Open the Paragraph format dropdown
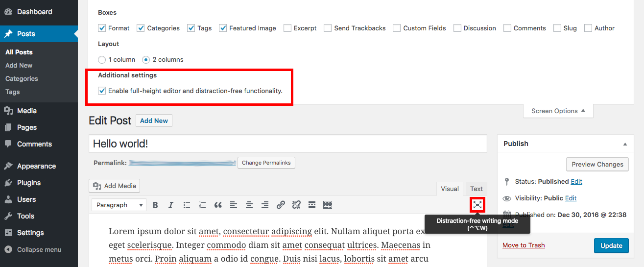Viewport: 644px width, 267px height. [x=119, y=205]
